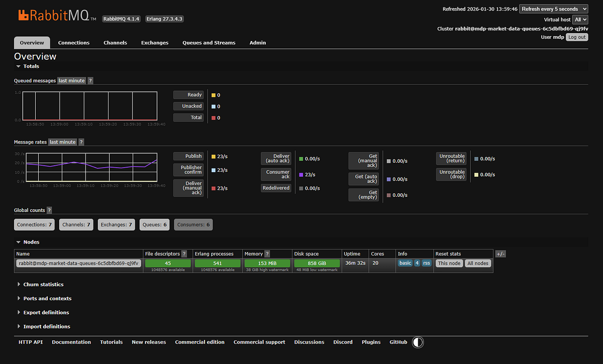Click the yellow Publish color swatch

coord(214,157)
